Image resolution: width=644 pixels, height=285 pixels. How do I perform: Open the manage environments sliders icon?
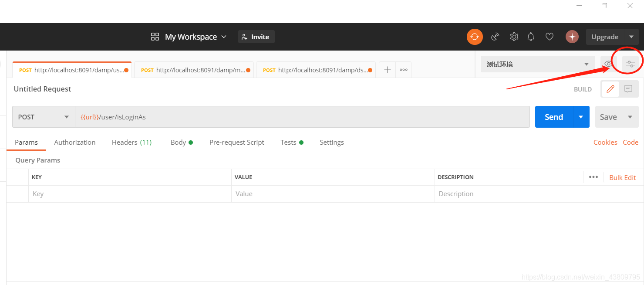click(631, 64)
